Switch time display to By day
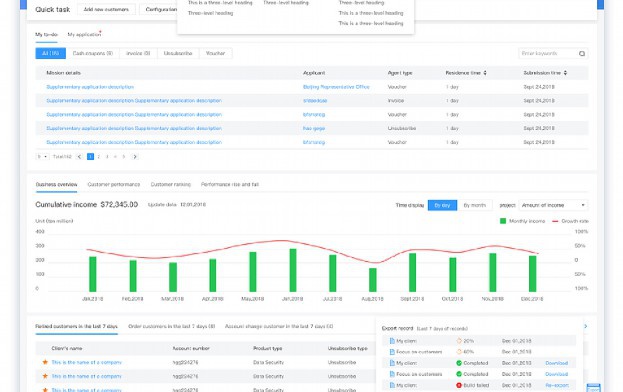This screenshot has width=623, height=392. click(442, 205)
